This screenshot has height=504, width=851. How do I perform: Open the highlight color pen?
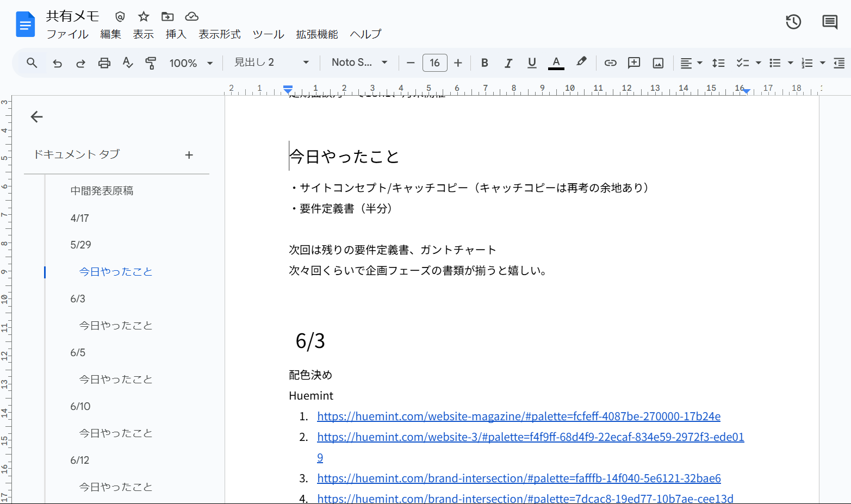coord(581,62)
